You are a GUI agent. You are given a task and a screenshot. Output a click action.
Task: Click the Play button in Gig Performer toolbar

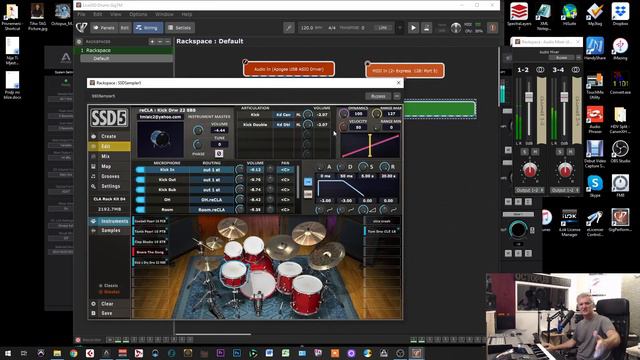[413, 28]
